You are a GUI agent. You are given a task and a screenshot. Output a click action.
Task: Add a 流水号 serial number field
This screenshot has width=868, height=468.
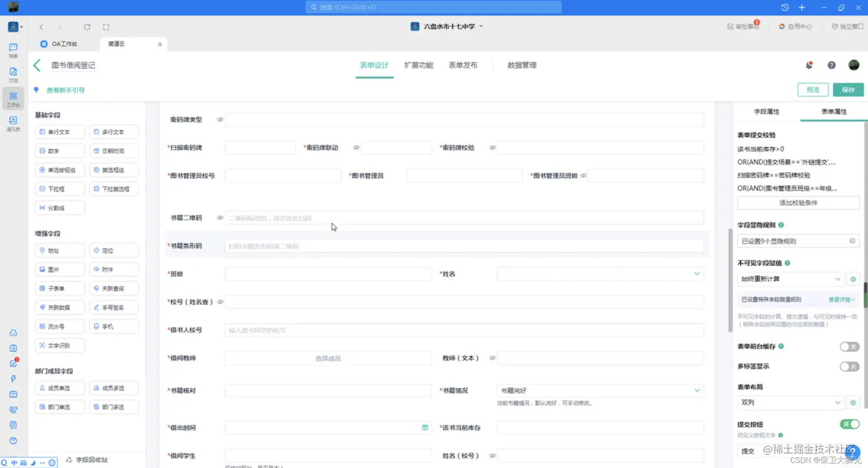pyautogui.click(x=60, y=326)
